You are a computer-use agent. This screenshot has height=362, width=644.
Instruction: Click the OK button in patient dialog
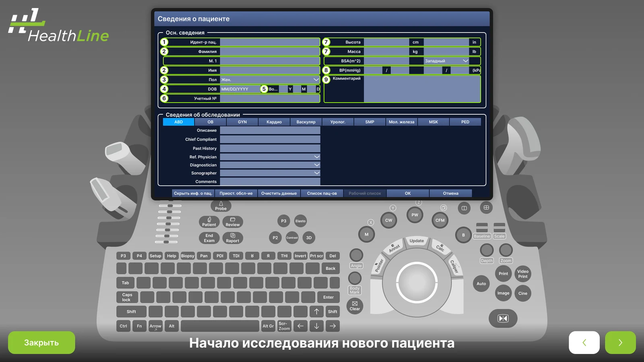408,193
